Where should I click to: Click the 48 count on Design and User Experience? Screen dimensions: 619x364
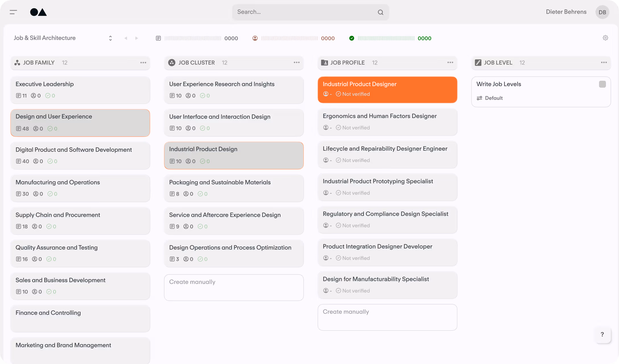(26, 129)
